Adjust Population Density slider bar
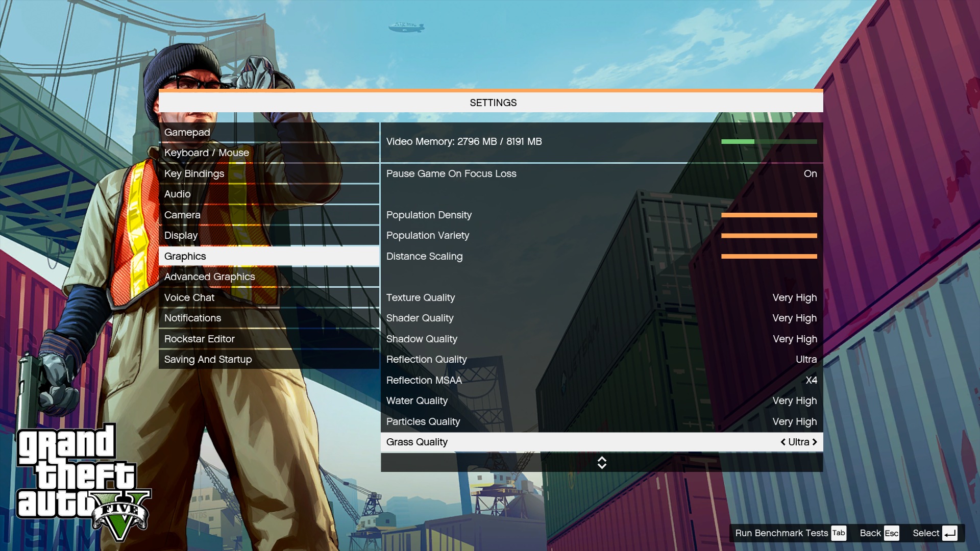Screen dimensions: 980x551 pos(769,215)
